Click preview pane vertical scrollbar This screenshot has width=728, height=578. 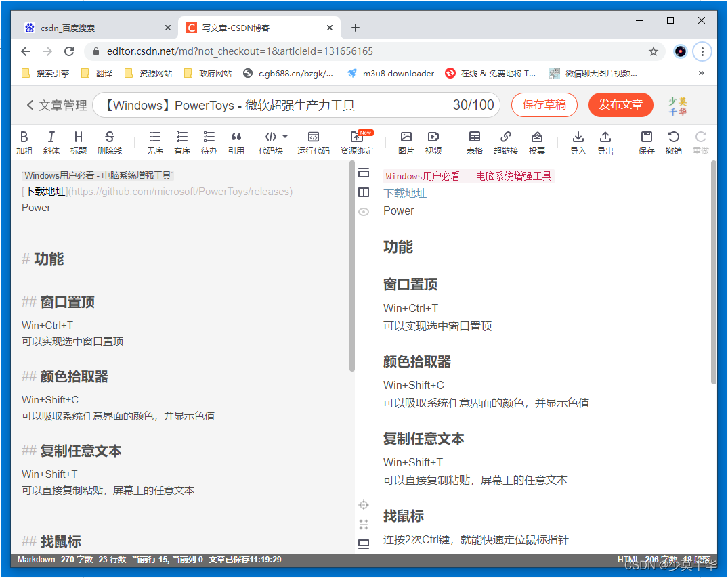[713, 273]
